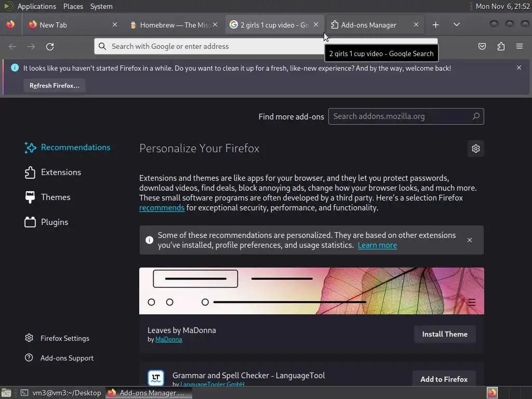The height and width of the screenshot is (399, 532).
Task: Click the LanguageTool extension icon
Action: coord(156,378)
